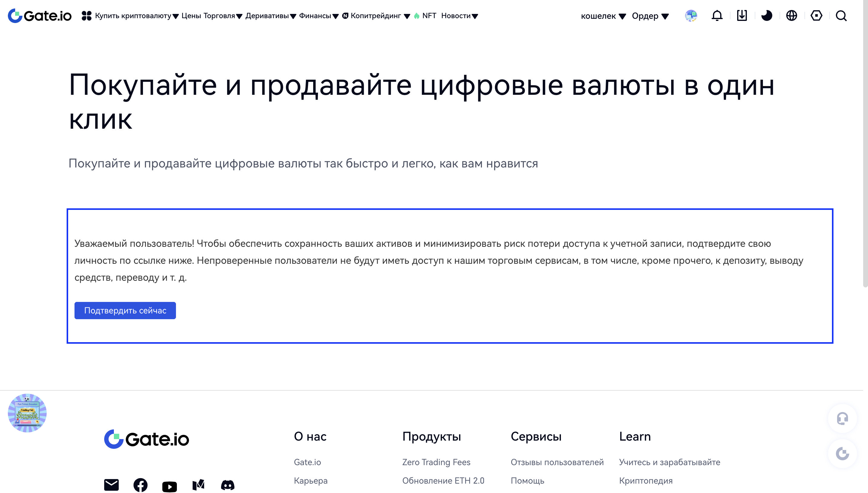868x493 pixels.
Task: Open the NFT menu item
Action: pos(429,16)
